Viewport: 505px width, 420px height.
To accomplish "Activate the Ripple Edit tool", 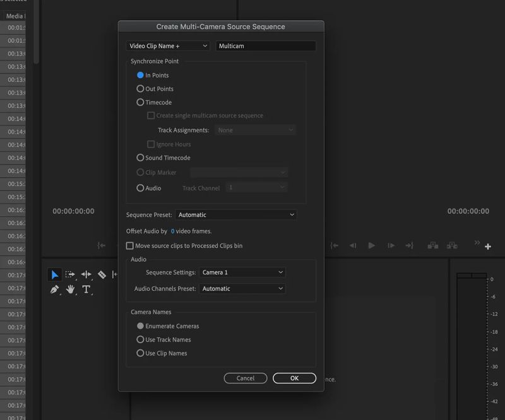I will click(x=85, y=274).
